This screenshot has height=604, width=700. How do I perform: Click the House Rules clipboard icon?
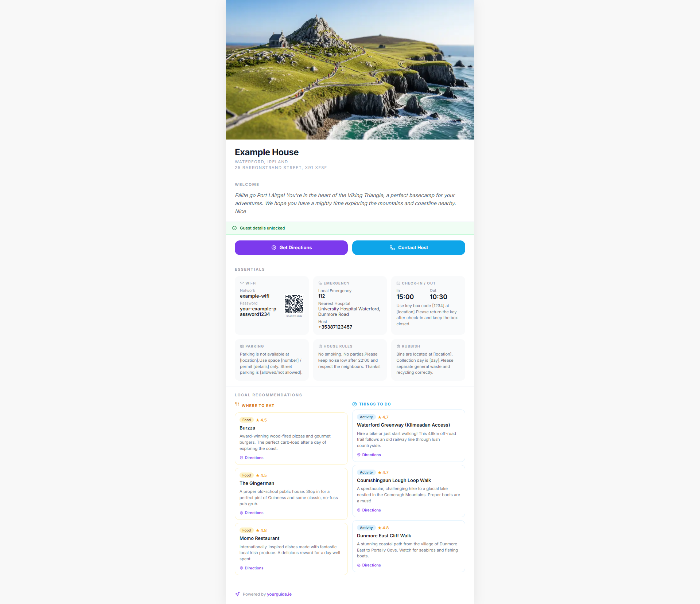point(320,346)
